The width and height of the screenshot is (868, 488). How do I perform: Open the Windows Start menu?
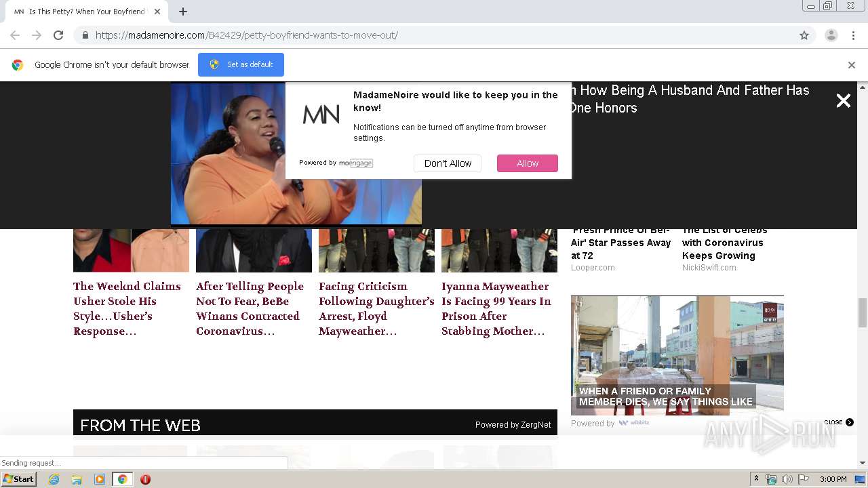click(18, 479)
